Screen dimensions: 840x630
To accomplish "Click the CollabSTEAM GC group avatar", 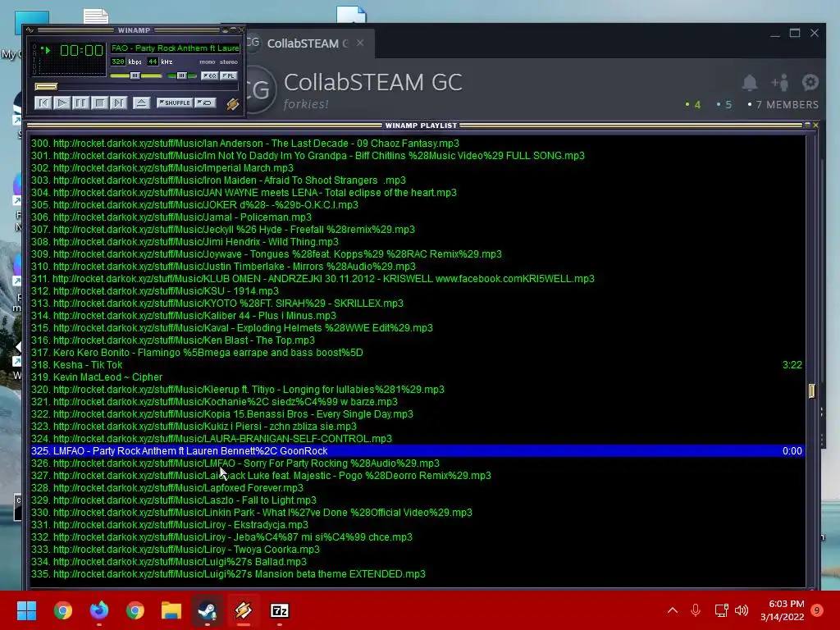I will (x=261, y=89).
